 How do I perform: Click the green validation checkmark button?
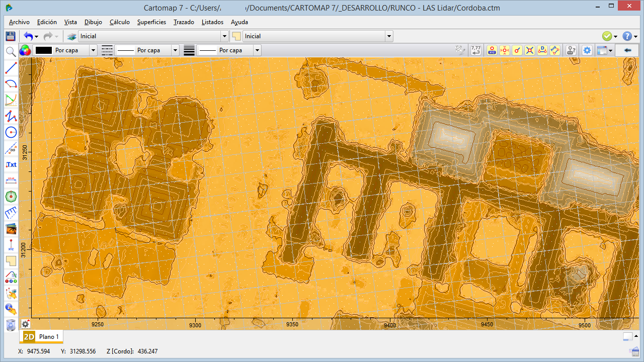coord(607,36)
